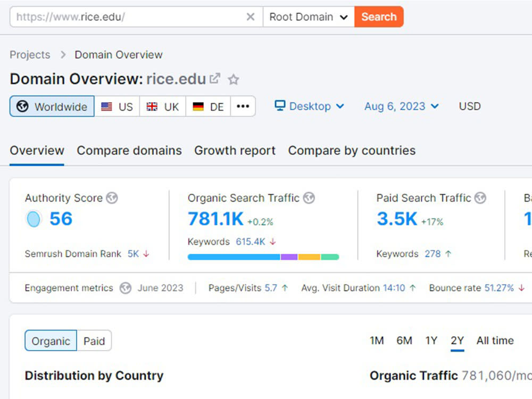Open the Growth report tab

click(x=235, y=151)
